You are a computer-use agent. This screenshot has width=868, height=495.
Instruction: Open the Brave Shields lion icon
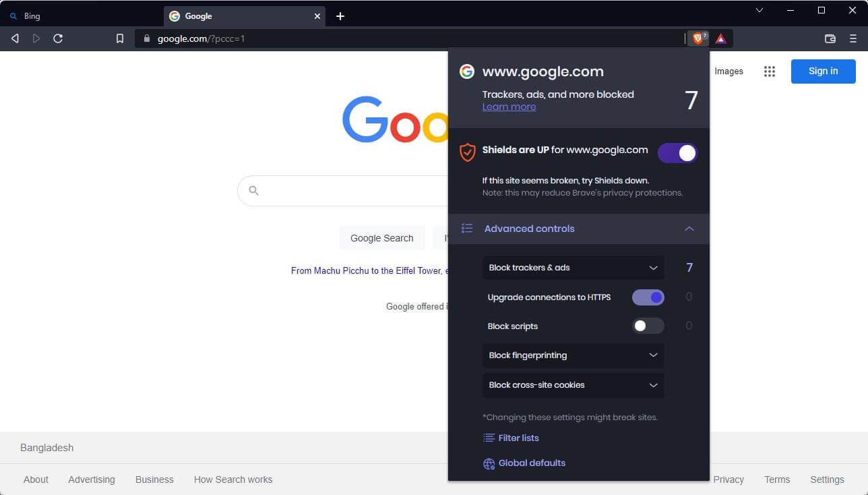tap(698, 38)
